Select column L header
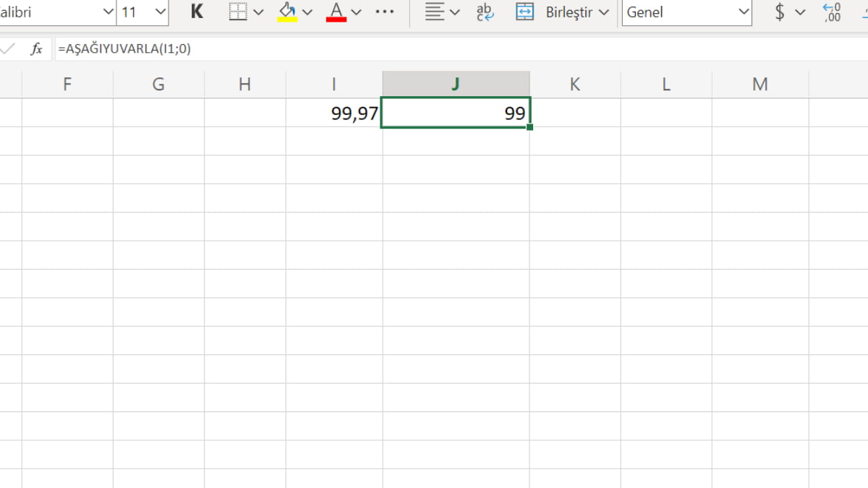 pos(665,85)
